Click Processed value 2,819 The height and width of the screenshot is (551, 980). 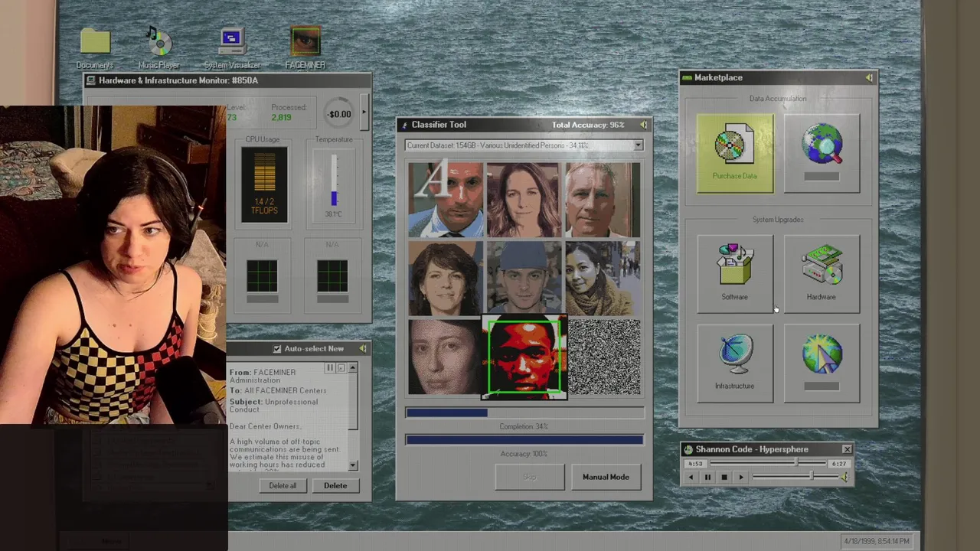point(281,117)
